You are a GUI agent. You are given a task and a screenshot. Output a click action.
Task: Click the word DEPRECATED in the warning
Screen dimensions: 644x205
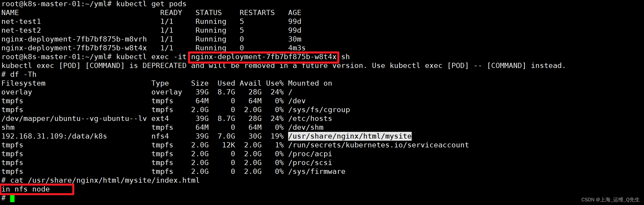pos(164,66)
